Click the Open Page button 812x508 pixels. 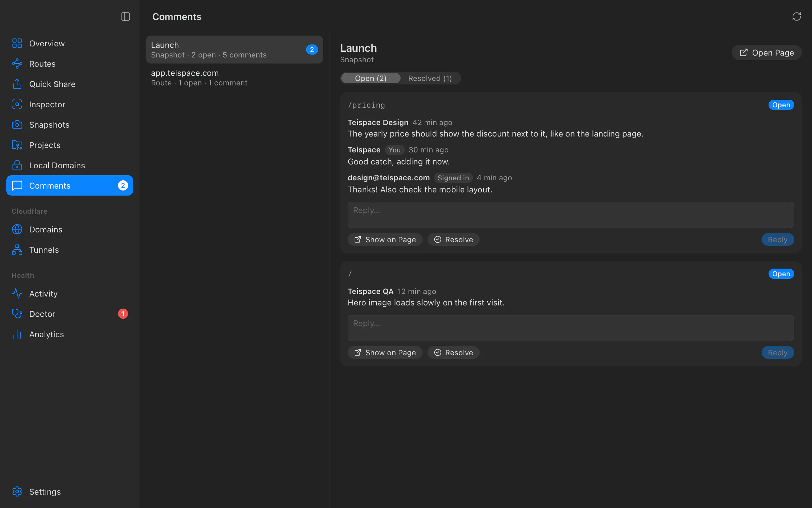[x=767, y=53]
